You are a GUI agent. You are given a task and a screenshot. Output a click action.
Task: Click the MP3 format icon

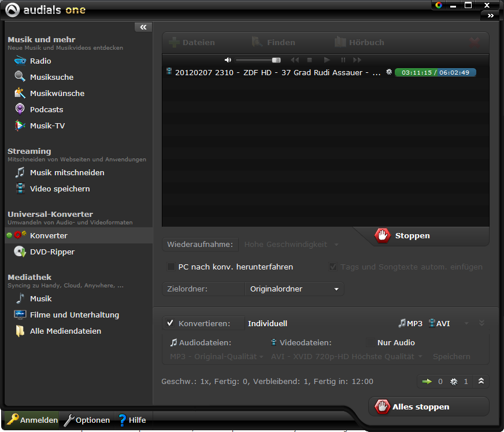click(x=402, y=323)
